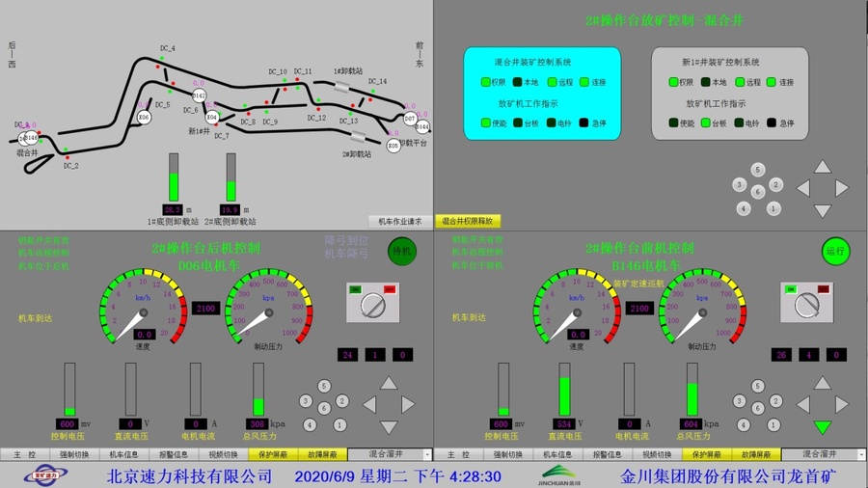Viewport: 868px width, 488px height.
Task: Click 直流电压 bar in front locomotive panel
Action: click(564, 389)
